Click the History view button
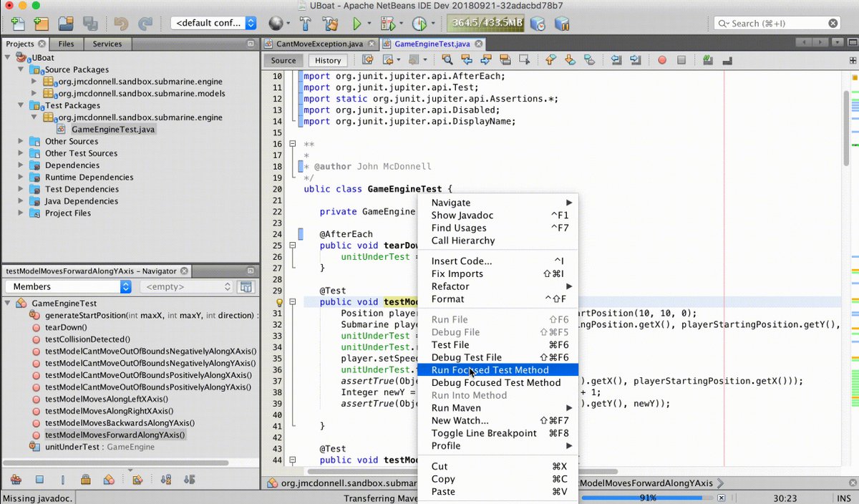Screen dimensions: 859x504 [328, 60]
